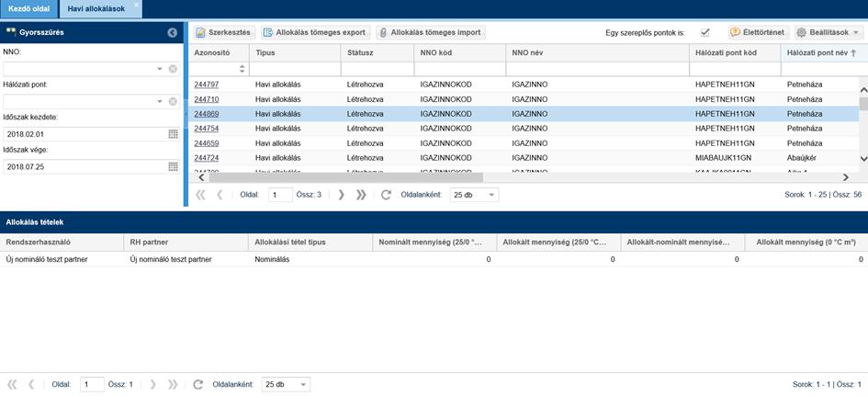Click the Típus column filter field

[295, 69]
